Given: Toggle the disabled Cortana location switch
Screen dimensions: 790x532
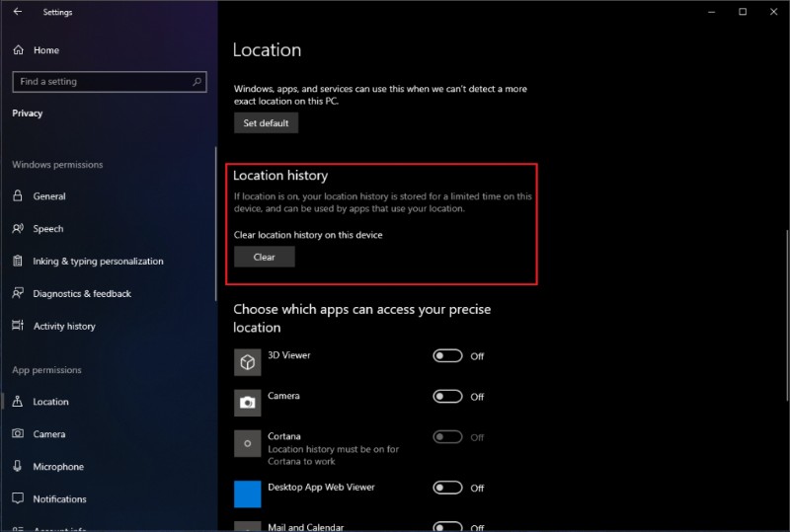Looking at the screenshot, I should tap(447, 437).
